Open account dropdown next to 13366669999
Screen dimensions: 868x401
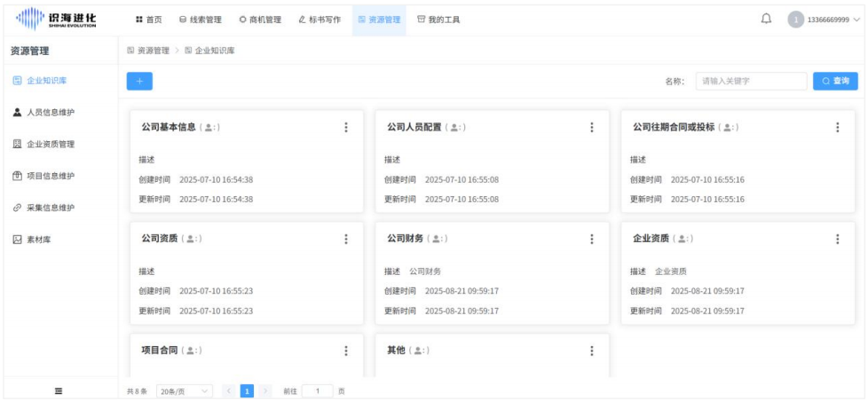tap(856, 20)
